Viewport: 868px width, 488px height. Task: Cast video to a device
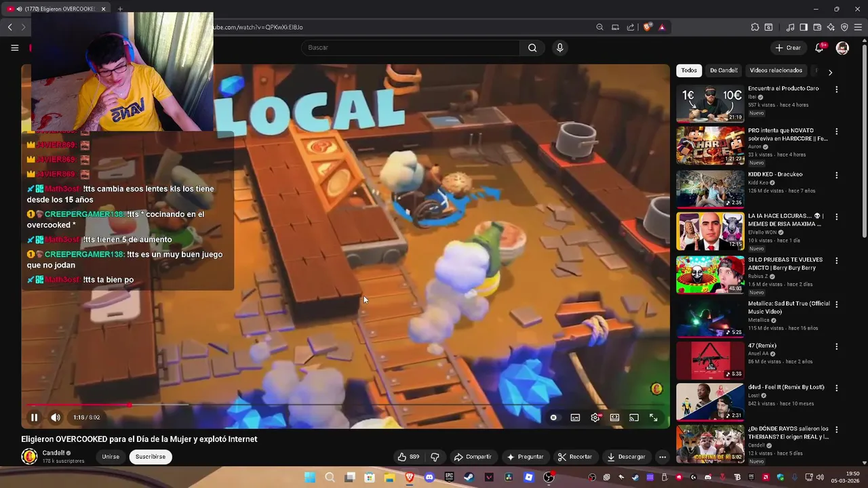[x=634, y=418]
